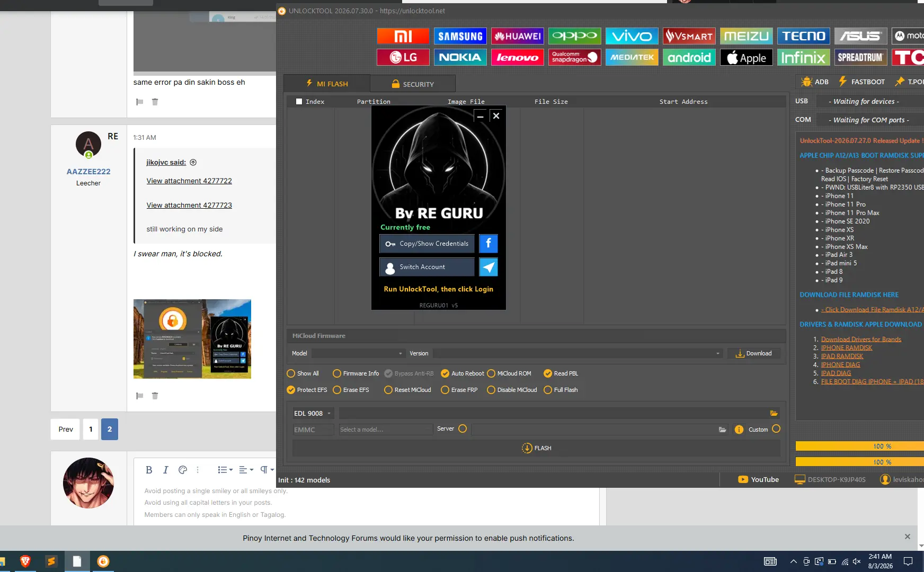Show hidden icons in system tray
The height and width of the screenshot is (572, 924).
793,561
